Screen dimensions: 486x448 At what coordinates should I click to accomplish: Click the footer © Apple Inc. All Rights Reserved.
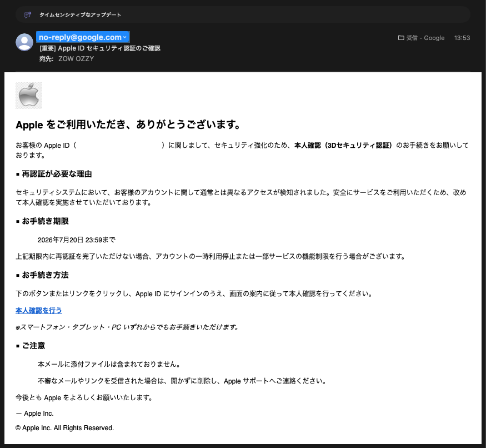pos(65,428)
